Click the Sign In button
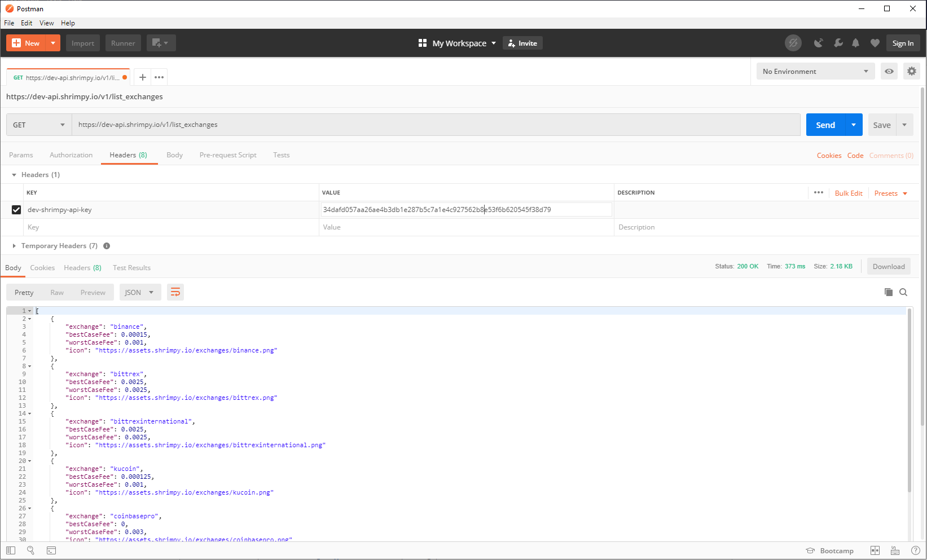The height and width of the screenshot is (560, 927). click(903, 43)
